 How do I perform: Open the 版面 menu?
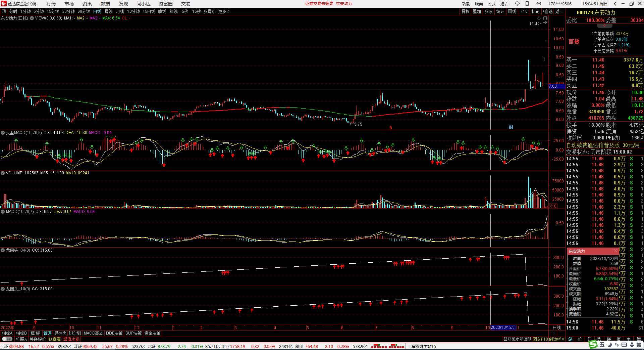tap(479, 4)
